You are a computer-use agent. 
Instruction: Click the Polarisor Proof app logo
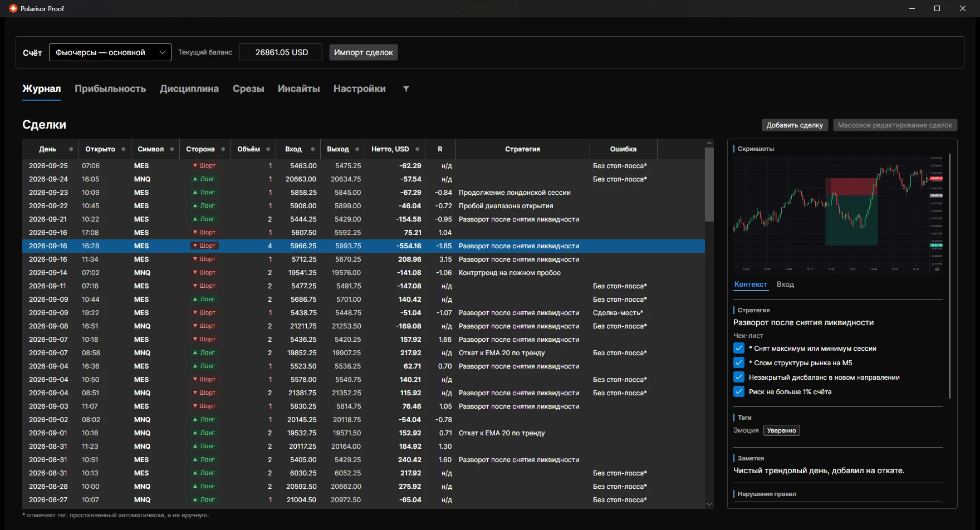tap(13, 8)
